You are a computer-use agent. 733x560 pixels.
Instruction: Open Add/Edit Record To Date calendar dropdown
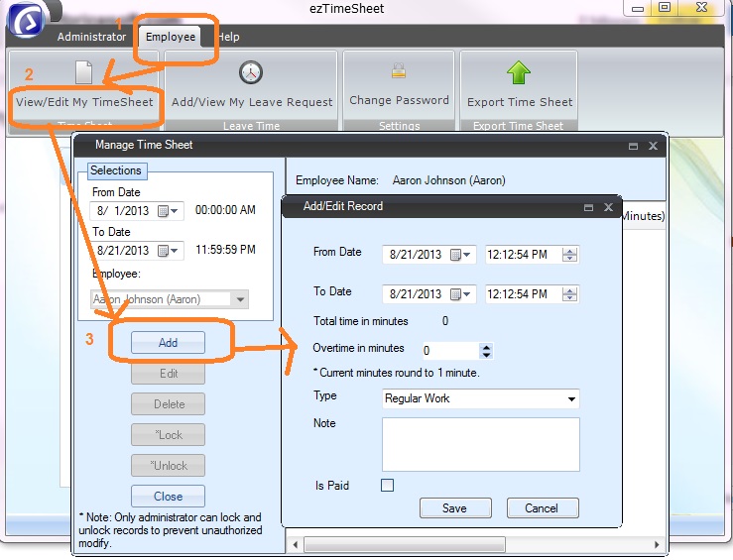[461, 294]
